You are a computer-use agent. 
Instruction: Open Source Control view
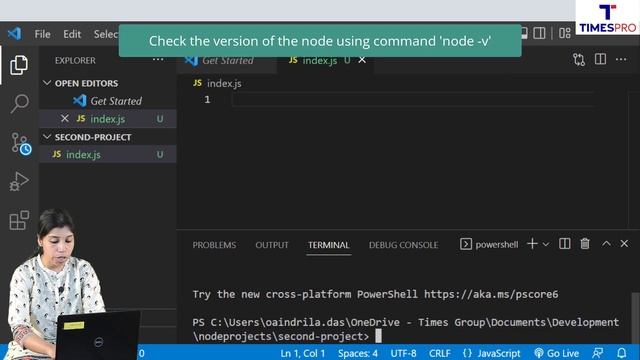click(20, 143)
